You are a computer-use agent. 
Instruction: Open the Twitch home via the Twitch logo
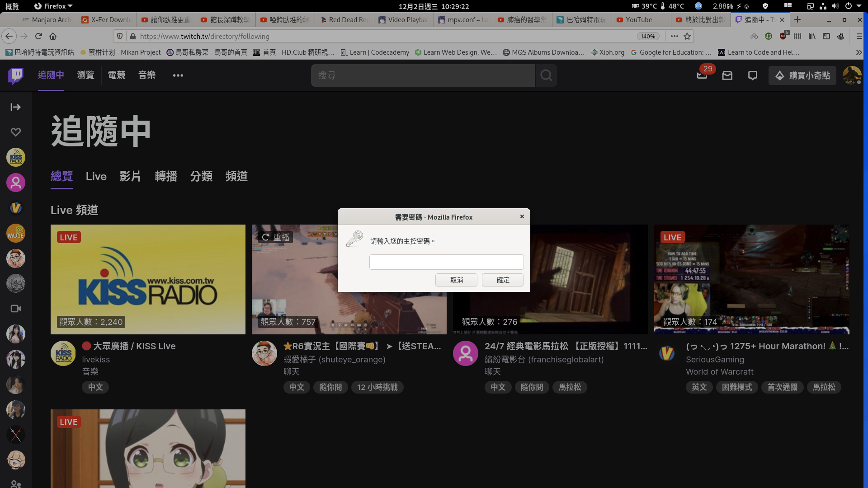(x=15, y=75)
